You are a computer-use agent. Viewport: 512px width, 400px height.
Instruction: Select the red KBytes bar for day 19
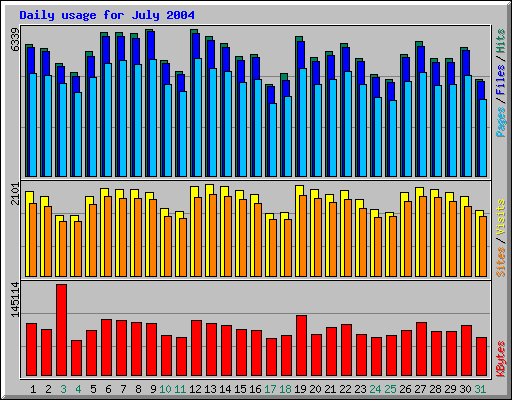click(301, 346)
